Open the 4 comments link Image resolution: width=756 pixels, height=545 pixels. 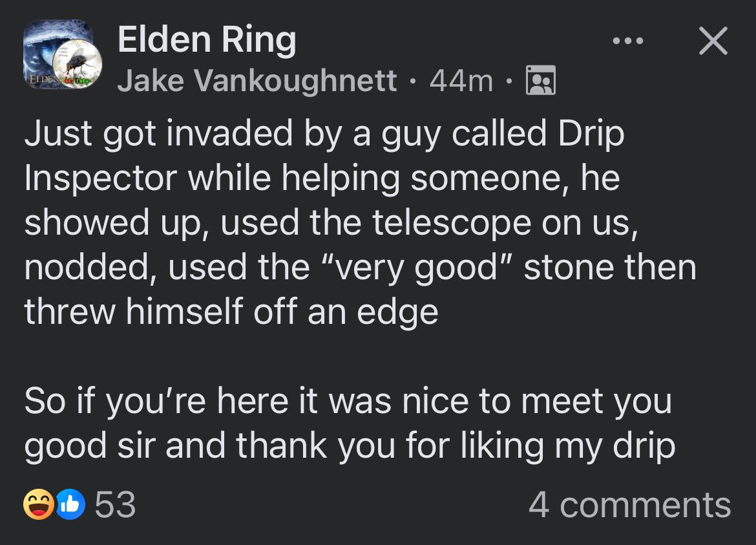629,505
